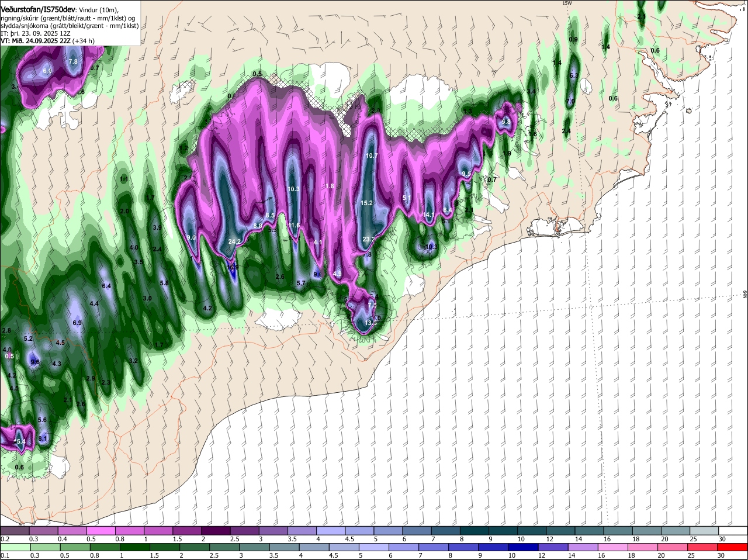
Task: Click the 9.0 precipitation value on the map
Action: tap(191, 237)
